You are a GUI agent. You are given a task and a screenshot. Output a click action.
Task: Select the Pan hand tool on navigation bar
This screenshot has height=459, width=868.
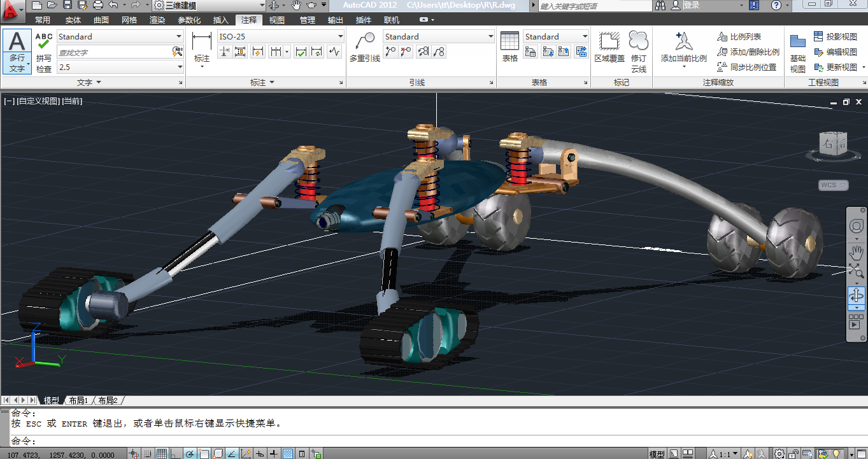click(x=857, y=252)
